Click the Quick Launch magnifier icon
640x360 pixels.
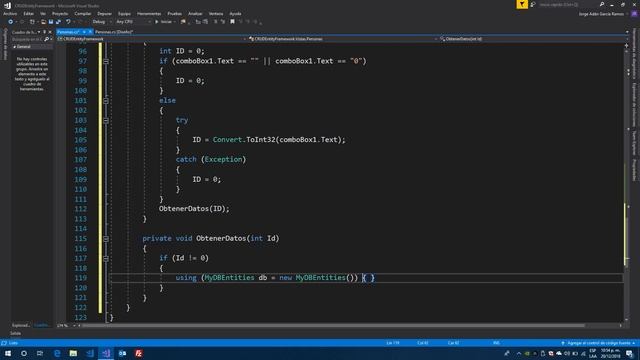pos(602,4)
